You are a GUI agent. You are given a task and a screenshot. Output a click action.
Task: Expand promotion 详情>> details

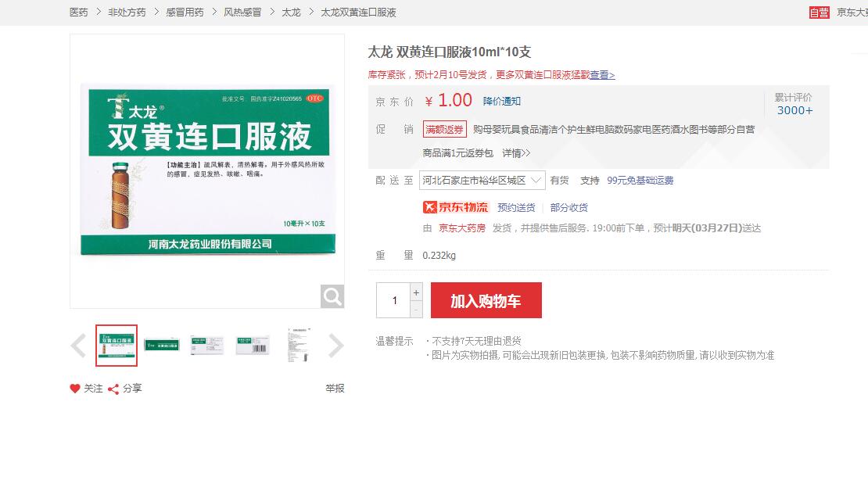coord(516,152)
